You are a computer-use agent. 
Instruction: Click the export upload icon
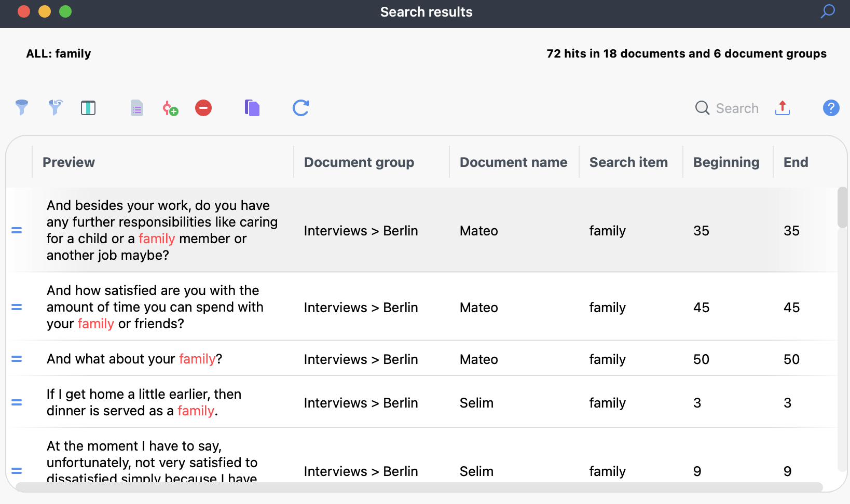783,108
